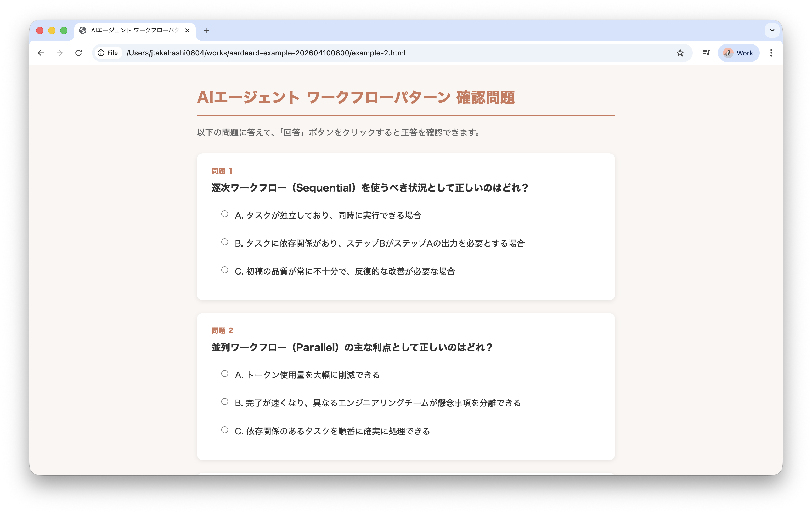Screen dimensions: 812x514
Task: Open the Work profile menu
Action: point(738,53)
